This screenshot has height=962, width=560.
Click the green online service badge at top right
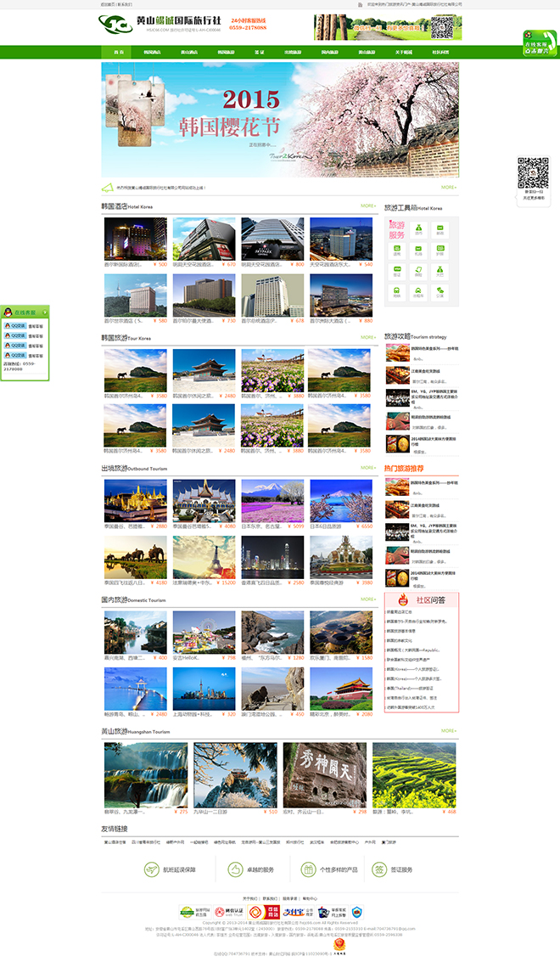[540, 44]
